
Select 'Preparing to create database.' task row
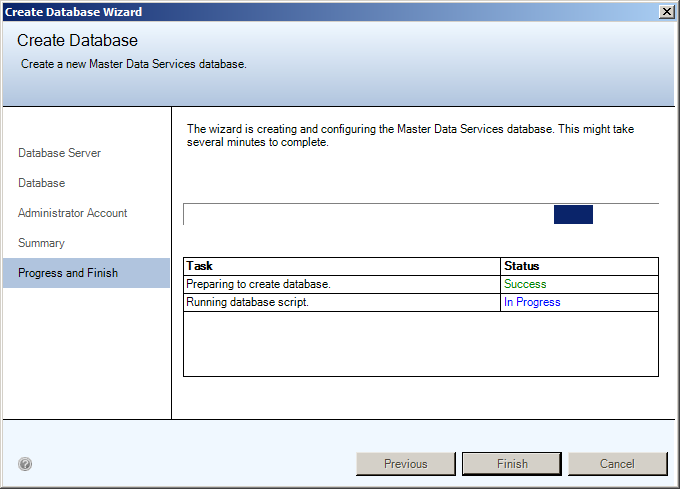tap(421, 284)
